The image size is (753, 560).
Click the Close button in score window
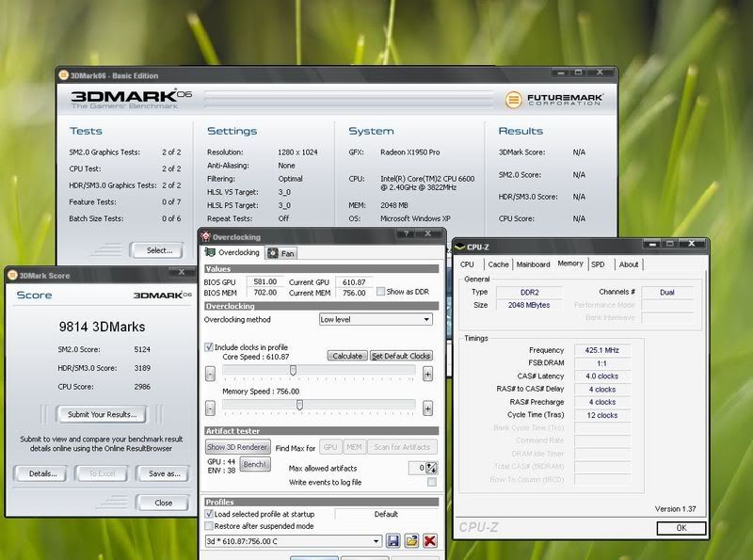pos(163,503)
